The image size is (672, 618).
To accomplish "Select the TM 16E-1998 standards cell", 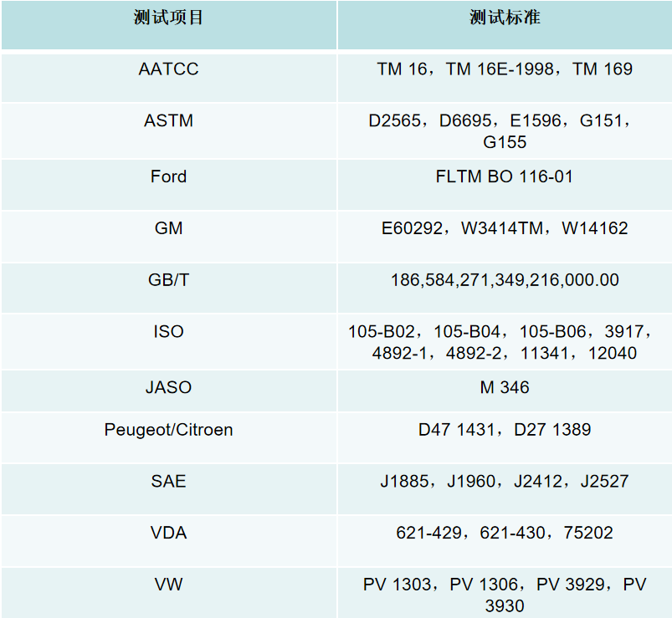I will 505,69.
